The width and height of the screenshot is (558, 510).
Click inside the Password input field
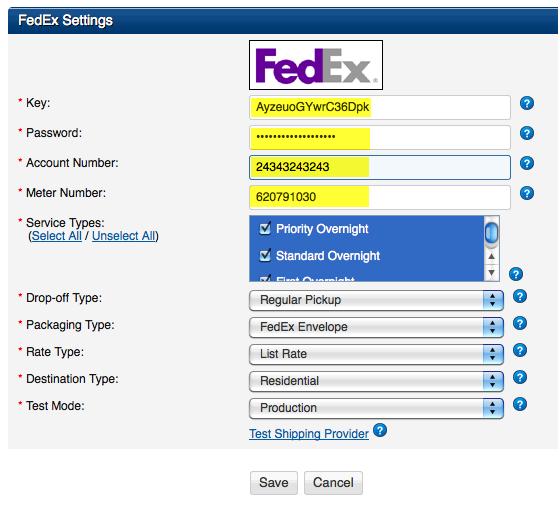[380, 137]
